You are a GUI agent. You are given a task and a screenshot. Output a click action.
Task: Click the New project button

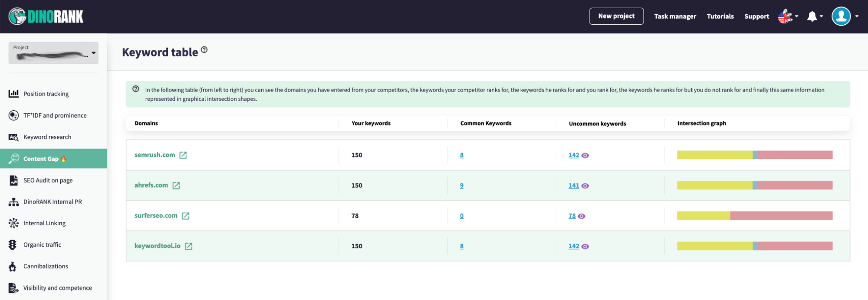tap(616, 16)
